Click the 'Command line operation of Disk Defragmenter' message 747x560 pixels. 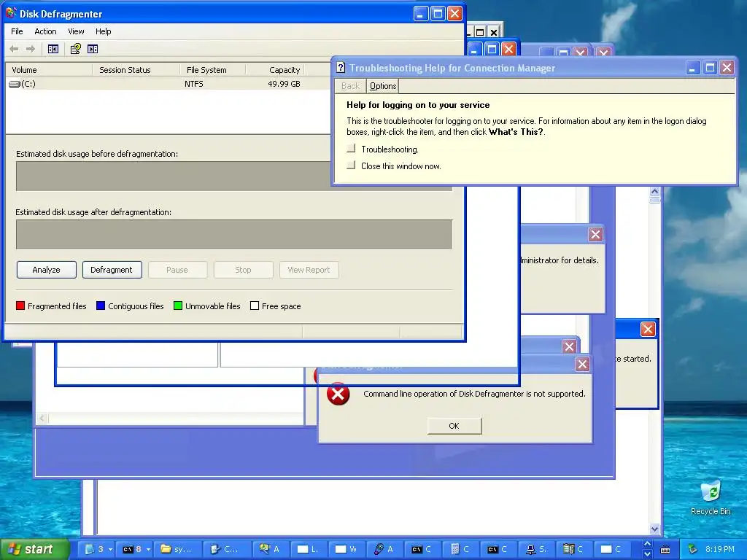pos(474,394)
